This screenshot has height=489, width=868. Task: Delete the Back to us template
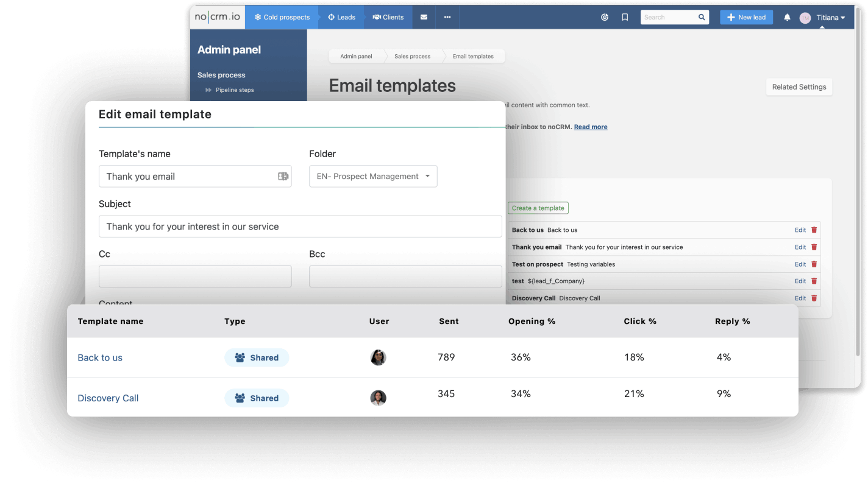(x=814, y=230)
